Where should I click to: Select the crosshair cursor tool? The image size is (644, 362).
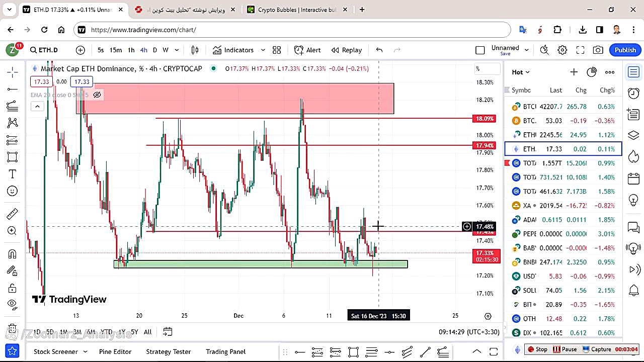point(13,72)
